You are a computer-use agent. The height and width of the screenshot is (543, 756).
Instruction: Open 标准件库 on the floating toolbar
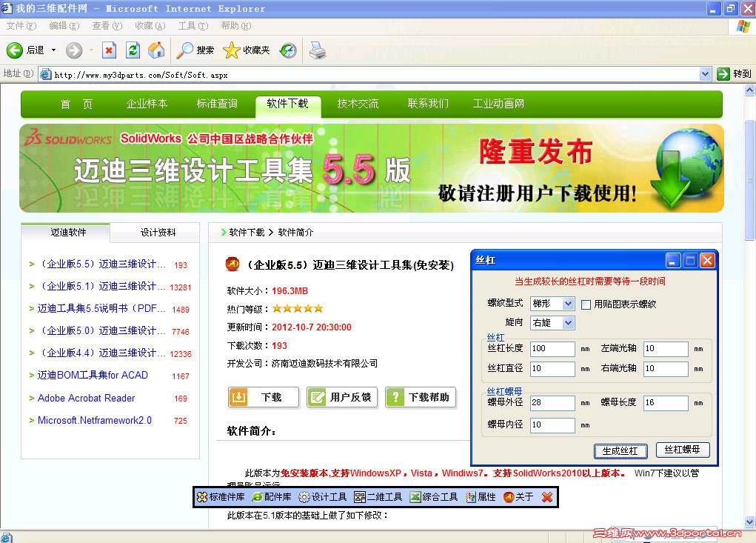pos(221,497)
